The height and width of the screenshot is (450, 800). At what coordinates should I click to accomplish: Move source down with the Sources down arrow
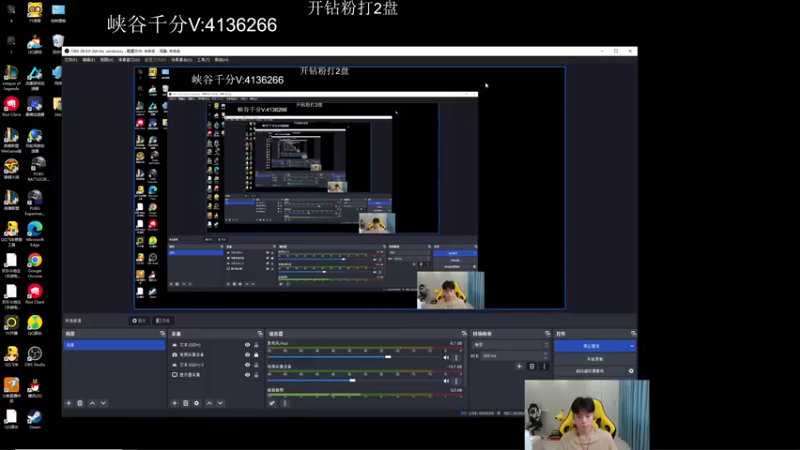pyautogui.click(x=220, y=403)
